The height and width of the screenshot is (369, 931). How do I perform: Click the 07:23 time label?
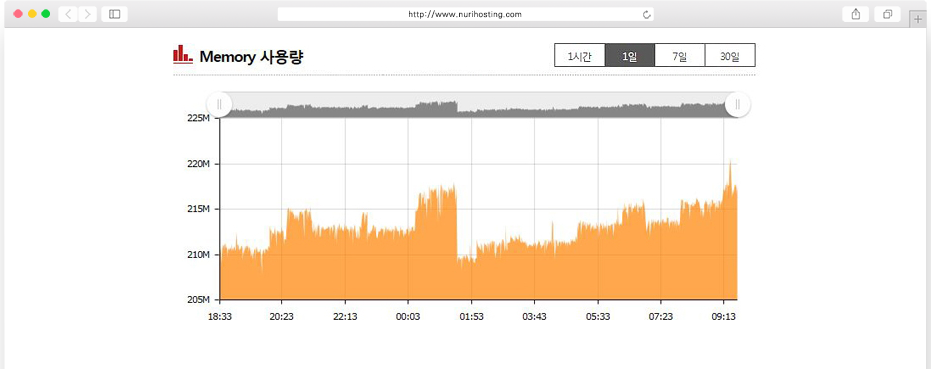[661, 317]
